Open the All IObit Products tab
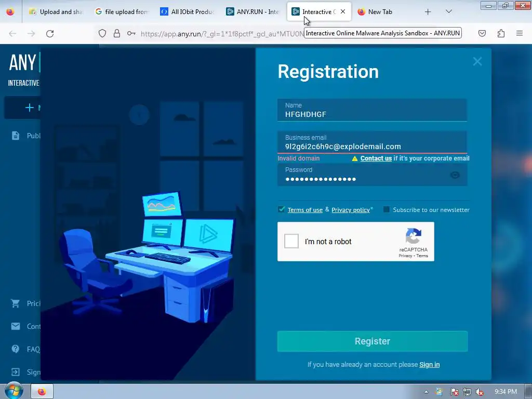Image resolution: width=532 pixels, height=399 pixels. tap(187, 12)
